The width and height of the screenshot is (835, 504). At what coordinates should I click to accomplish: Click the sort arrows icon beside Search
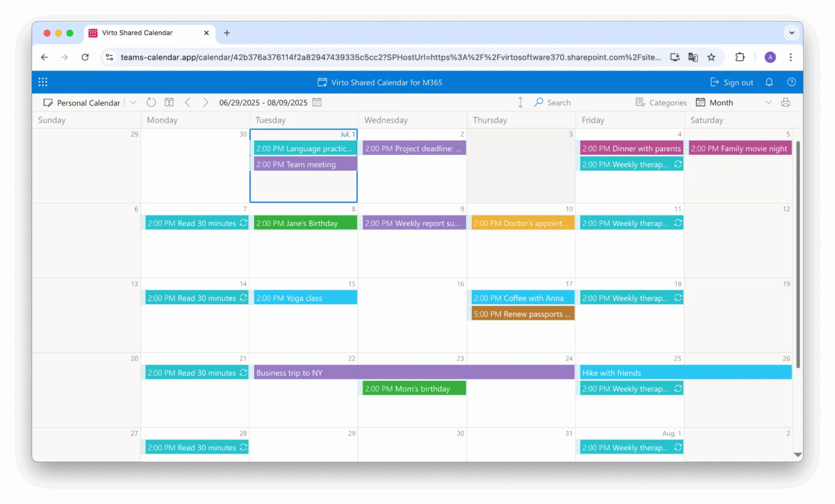click(x=520, y=102)
